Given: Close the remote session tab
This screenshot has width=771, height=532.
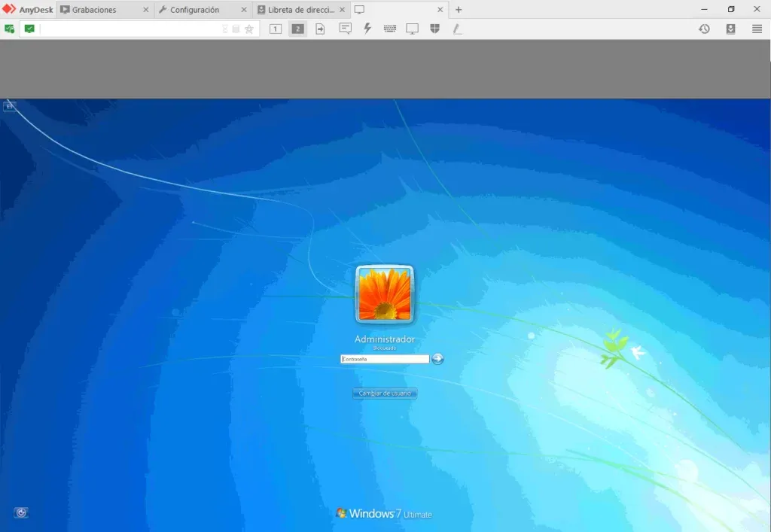Looking at the screenshot, I should click(x=440, y=10).
